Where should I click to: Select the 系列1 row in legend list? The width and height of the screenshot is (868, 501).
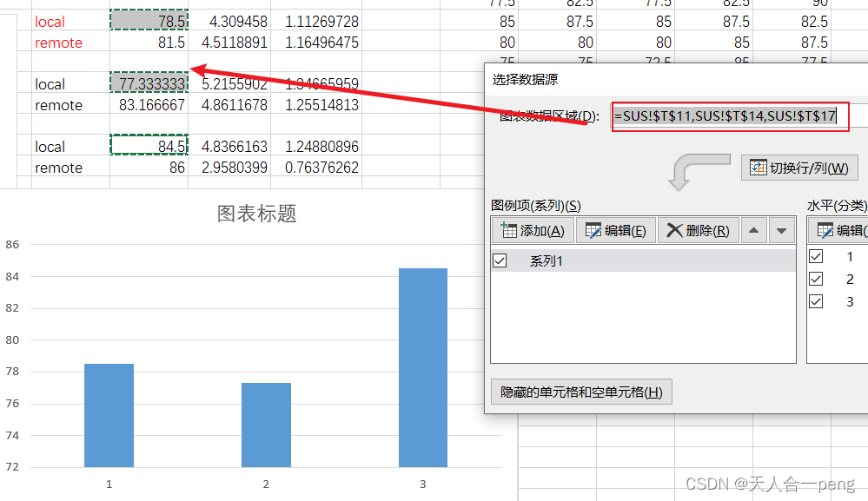[x=643, y=260]
